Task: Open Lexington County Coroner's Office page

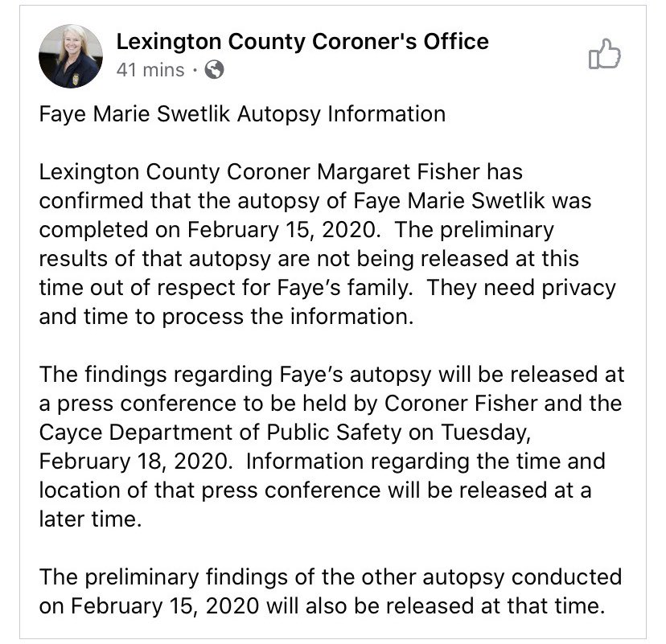Action: [x=302, y=42]
